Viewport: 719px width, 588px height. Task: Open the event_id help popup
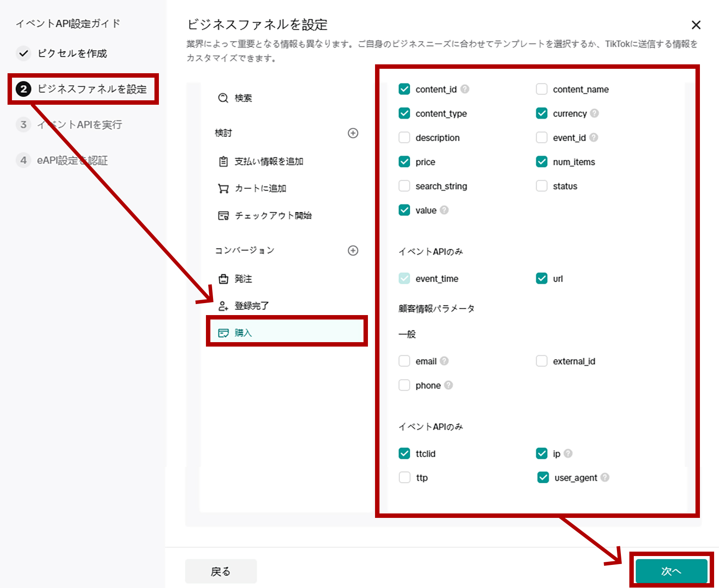[594, 138]
